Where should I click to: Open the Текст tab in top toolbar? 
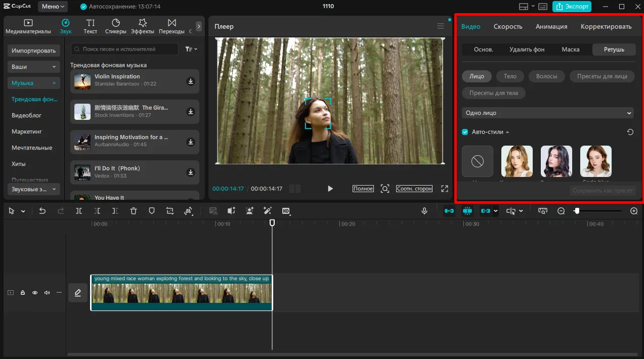91,26
